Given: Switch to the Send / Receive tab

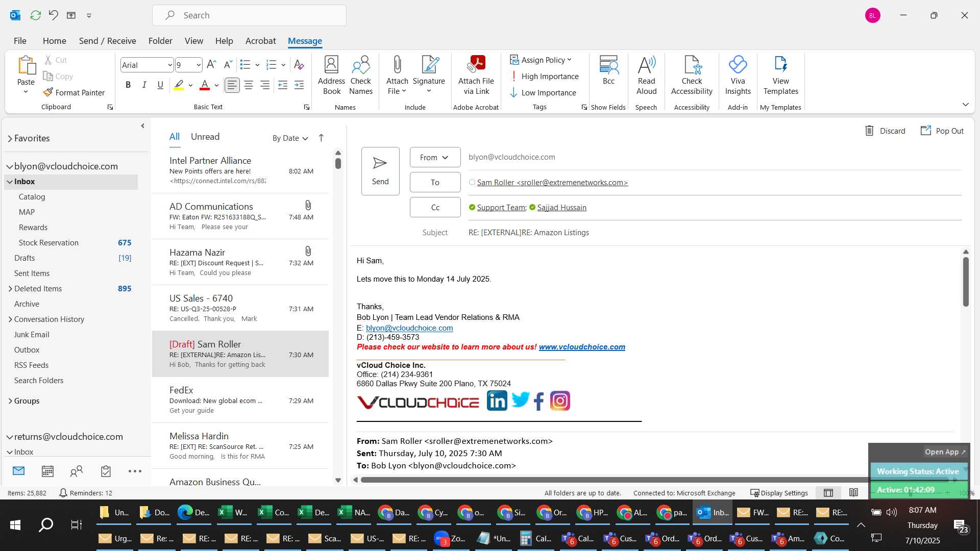Looking at the screenshot, I should coord(107,41).
